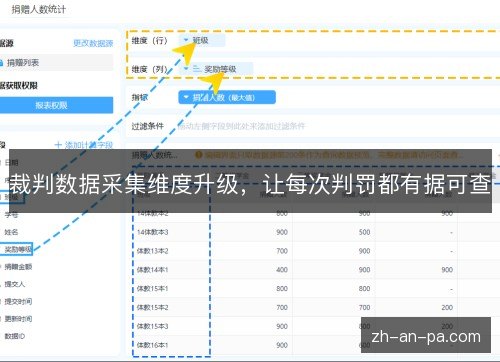Screen dimensions: 500x362
Task: Click the 体教16本1 row label
Action: coord(153,345)
